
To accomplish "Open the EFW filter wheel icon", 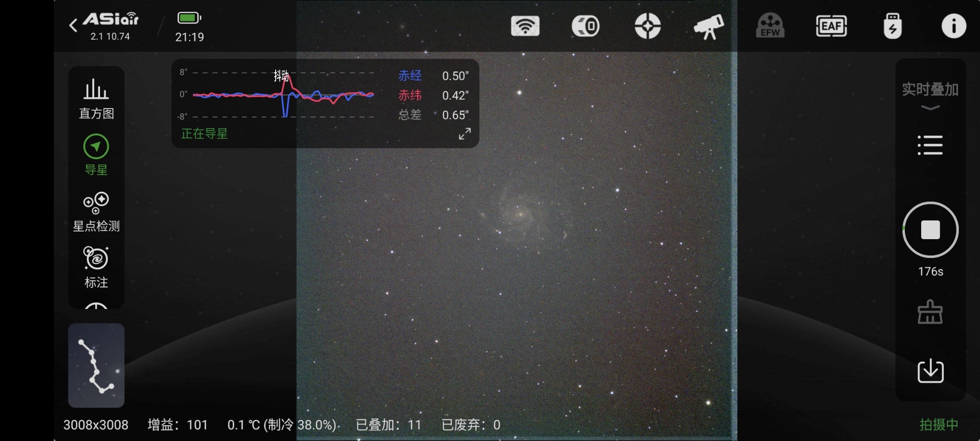I will pyautogui.click(x=770, y=26).
